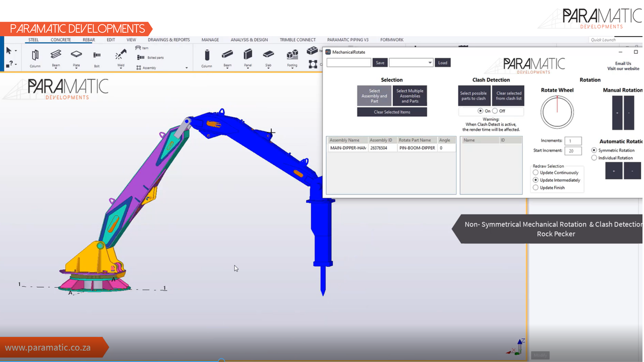
Task: Expand the steel Beam dropdown arrow
Action: pos(56,68)
